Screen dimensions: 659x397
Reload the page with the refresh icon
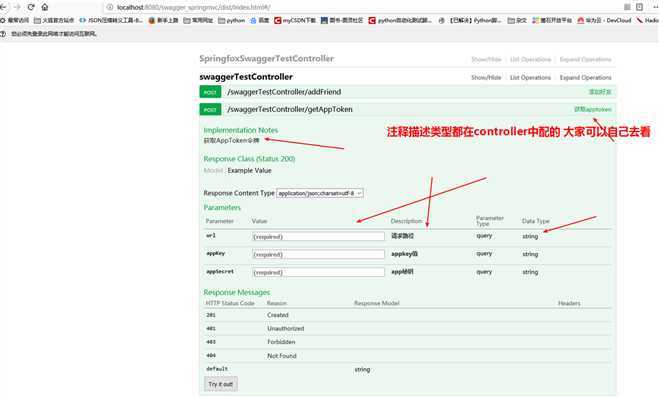31,7
